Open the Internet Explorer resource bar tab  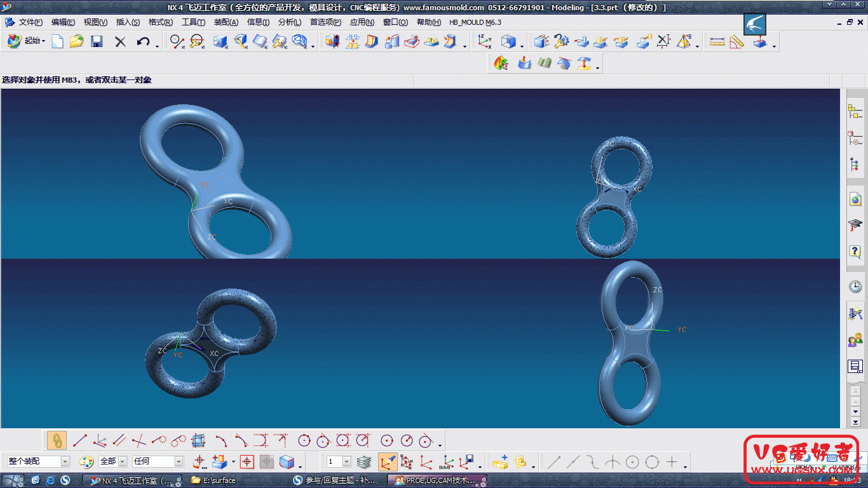855,200
